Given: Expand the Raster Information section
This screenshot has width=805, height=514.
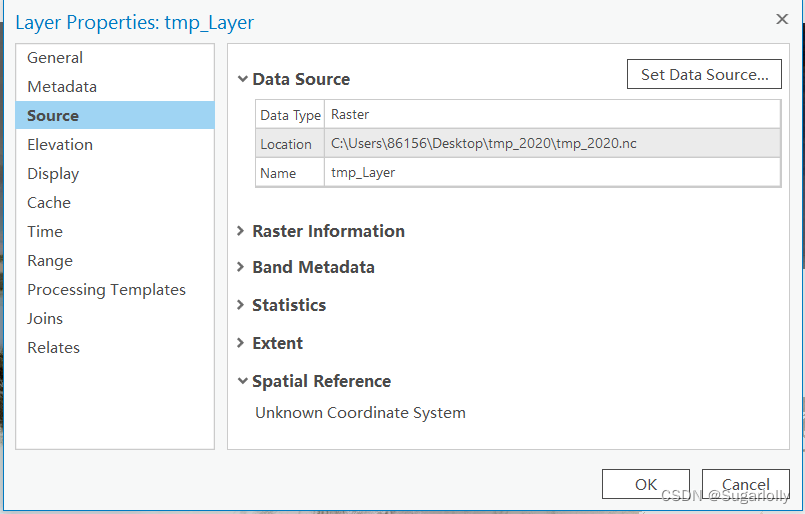Looking at the screenshot, I should point(240,231).
